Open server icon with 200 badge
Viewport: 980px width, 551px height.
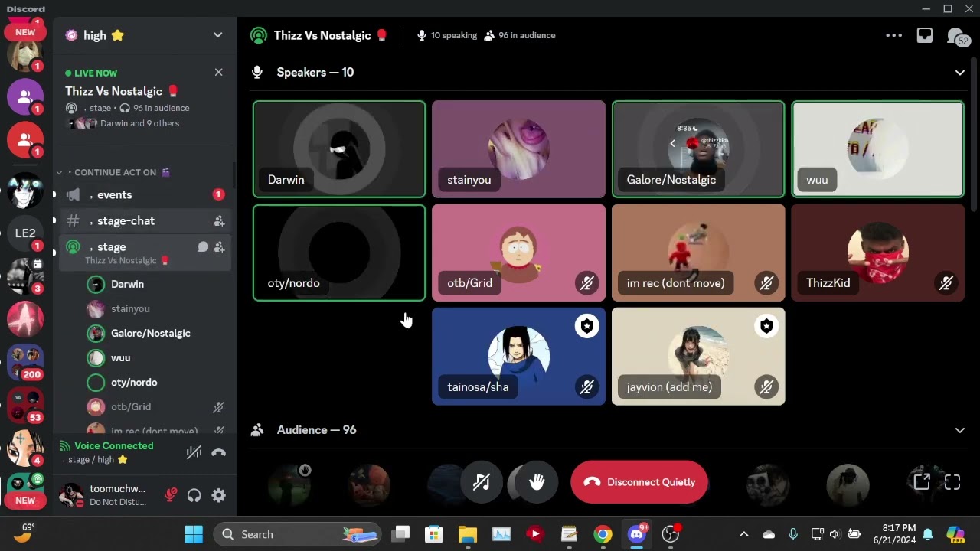pyautogui.click(x=25, y=363)
